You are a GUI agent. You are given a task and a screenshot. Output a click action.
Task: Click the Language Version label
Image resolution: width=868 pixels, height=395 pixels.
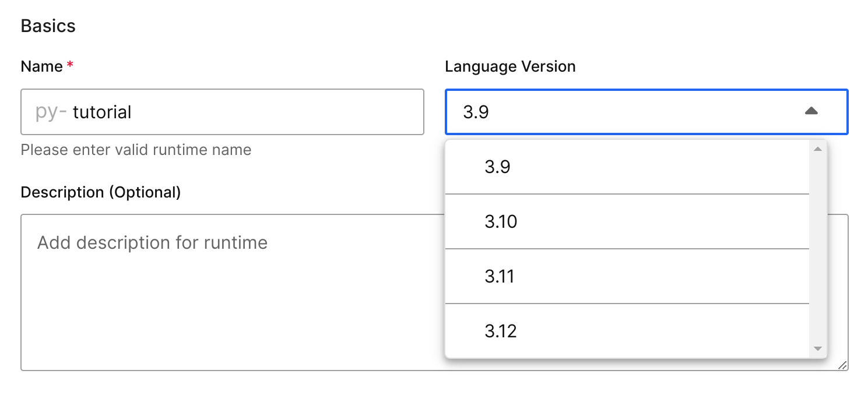point(510,66)
